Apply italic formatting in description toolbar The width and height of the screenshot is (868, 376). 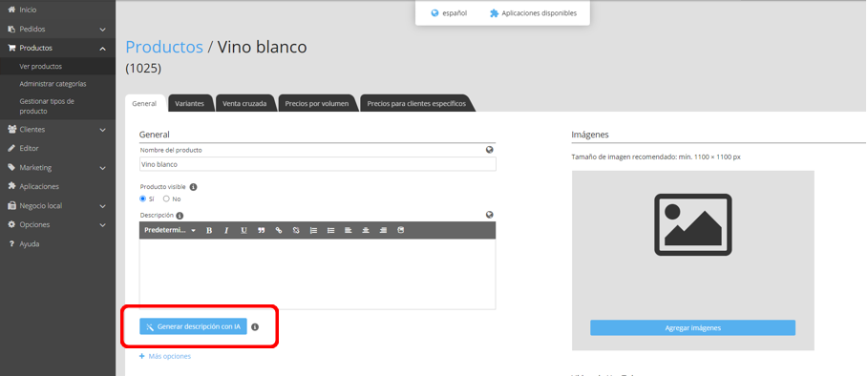(226, 230)
